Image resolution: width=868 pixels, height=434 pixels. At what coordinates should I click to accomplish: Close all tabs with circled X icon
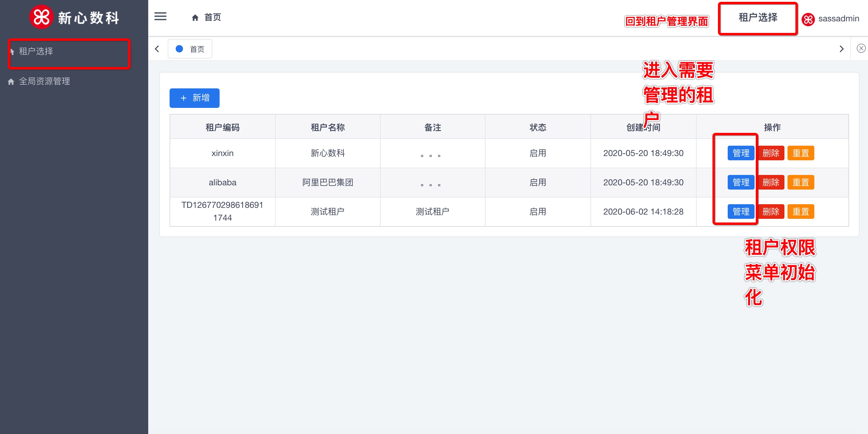coord(861,48)
